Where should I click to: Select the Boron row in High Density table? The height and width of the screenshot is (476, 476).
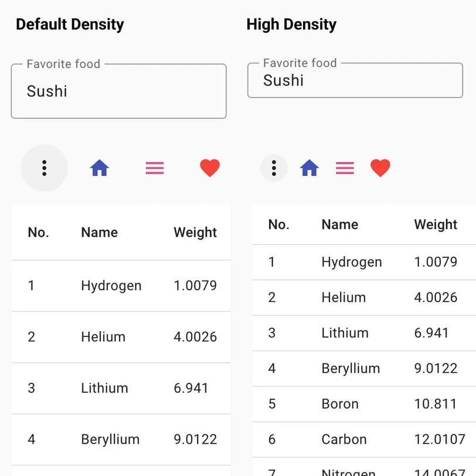364,404
